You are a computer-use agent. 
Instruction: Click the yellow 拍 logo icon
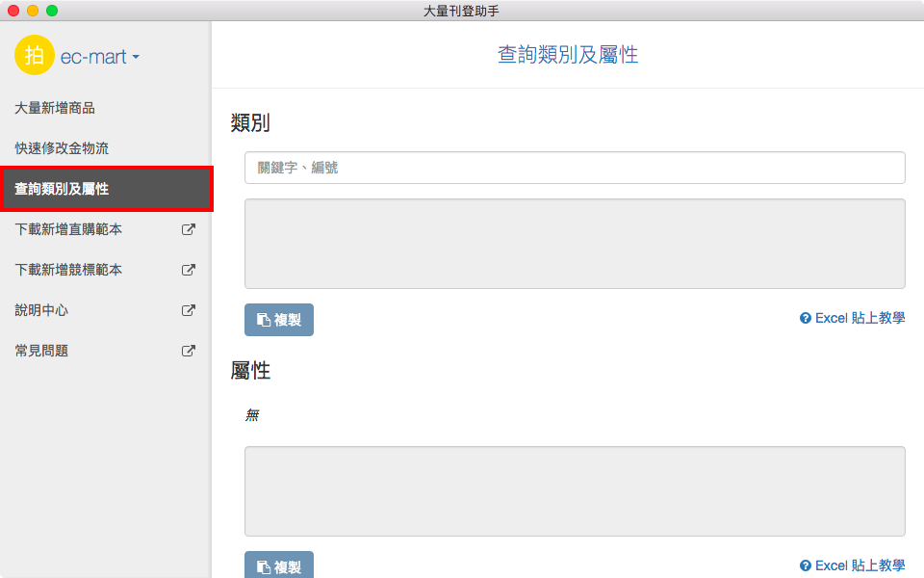click(x=35, y=56)
